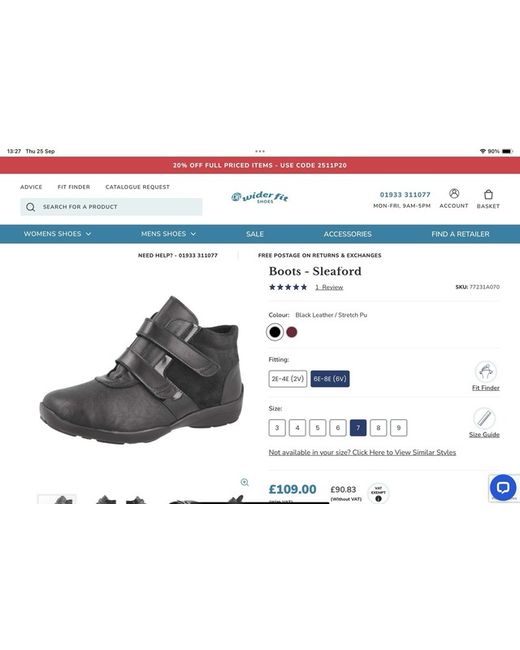Select the 2E-4E (2V) fitting option
This screenshot has width=520, height=650.
click(x=288, y=379)
